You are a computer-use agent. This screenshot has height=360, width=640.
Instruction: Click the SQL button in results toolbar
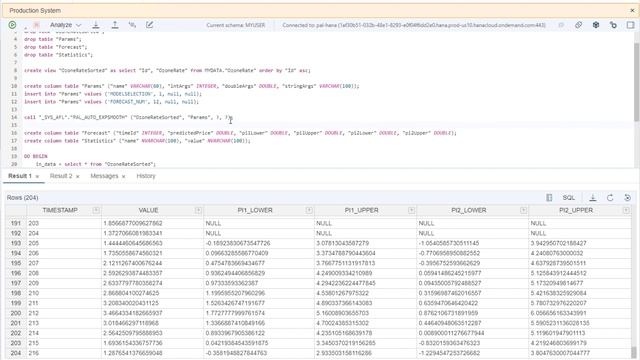[569, 198]
